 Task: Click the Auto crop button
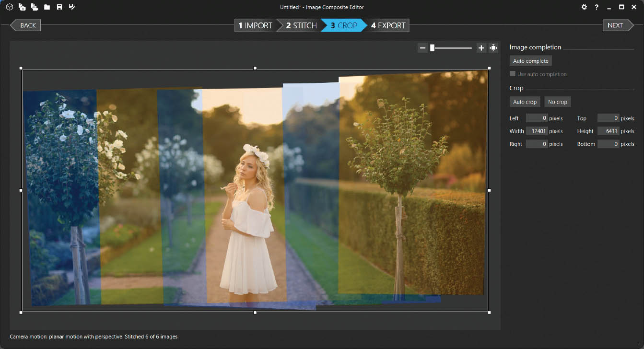525,102
